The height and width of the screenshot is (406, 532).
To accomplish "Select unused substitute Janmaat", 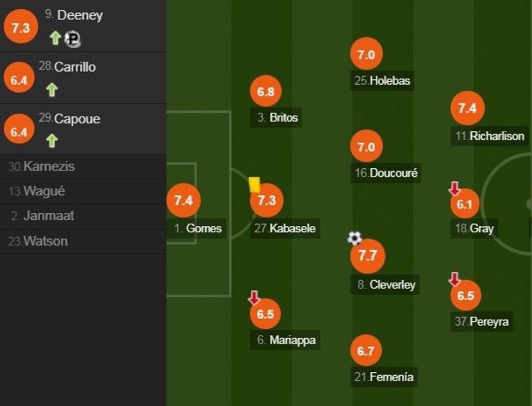I will click(x=43, y=215).
